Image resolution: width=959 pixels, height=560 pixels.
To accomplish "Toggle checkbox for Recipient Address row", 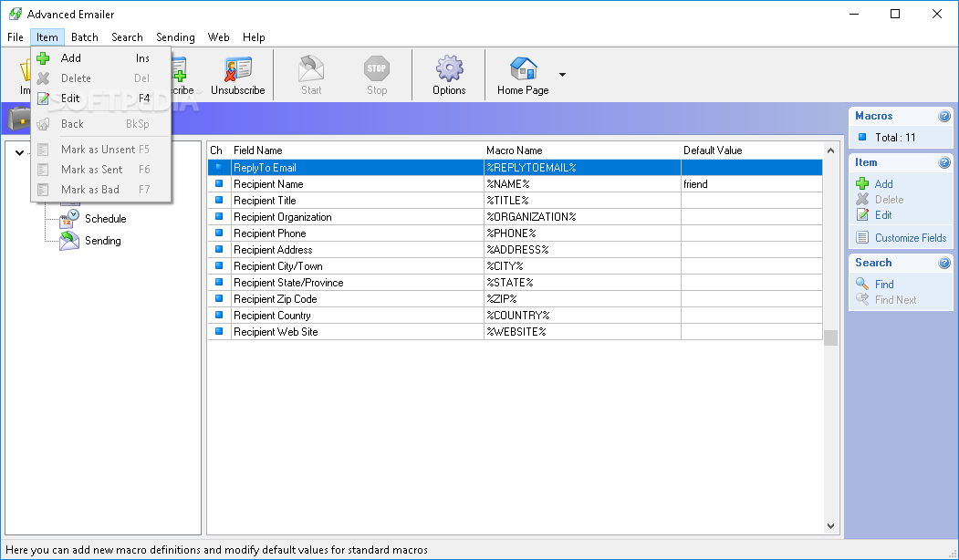I will (218, 249).
